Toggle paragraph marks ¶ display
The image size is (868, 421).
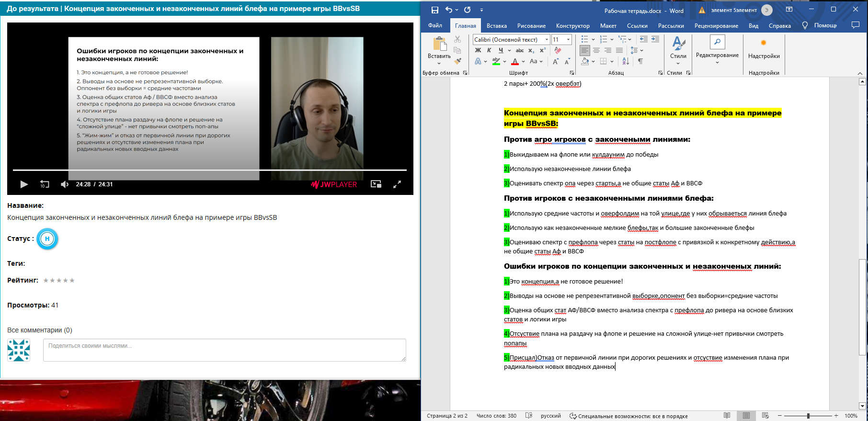tap(640, 61)
